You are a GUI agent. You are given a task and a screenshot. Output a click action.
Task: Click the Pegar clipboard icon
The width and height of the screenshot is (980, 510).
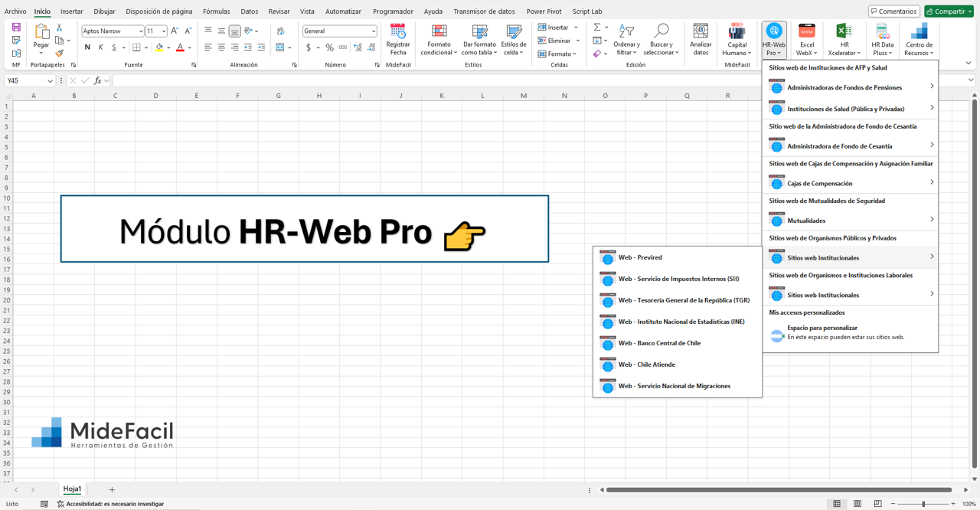[41, 31]
